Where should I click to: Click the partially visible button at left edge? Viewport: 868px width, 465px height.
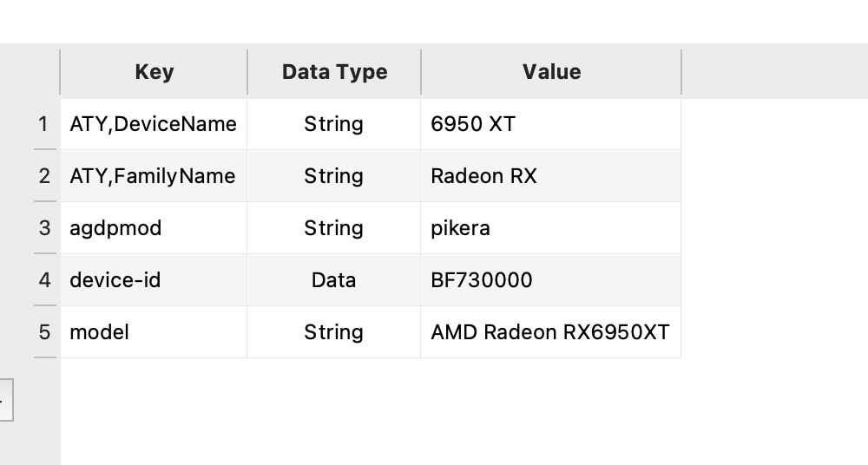(6, 400)
